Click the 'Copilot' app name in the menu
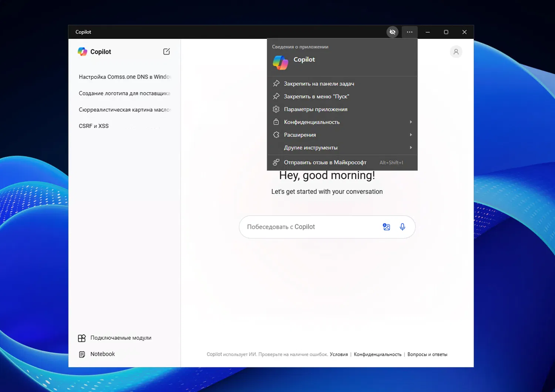The height and width of the screenshot is (392, 555). [304, 60]
